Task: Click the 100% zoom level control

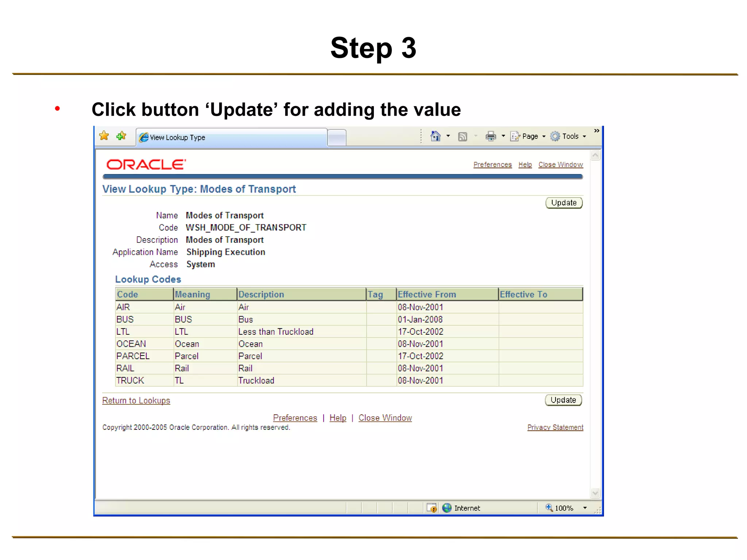Action: 560,508
